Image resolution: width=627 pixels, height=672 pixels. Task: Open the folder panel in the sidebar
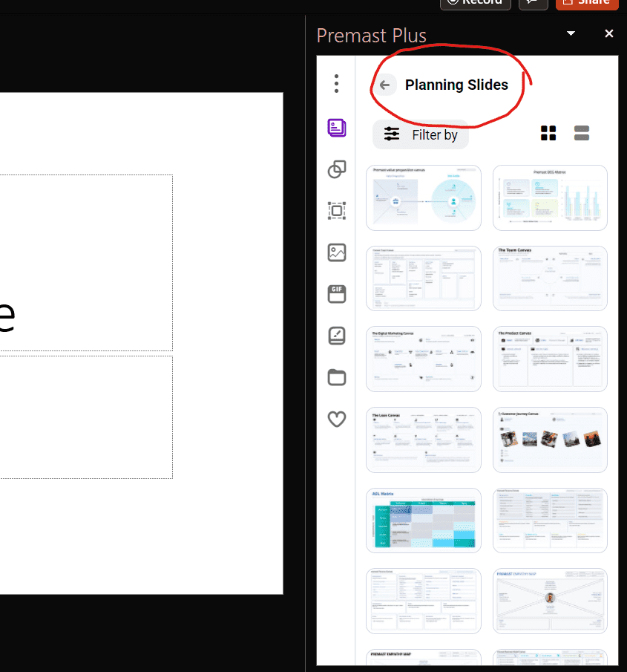336,377
